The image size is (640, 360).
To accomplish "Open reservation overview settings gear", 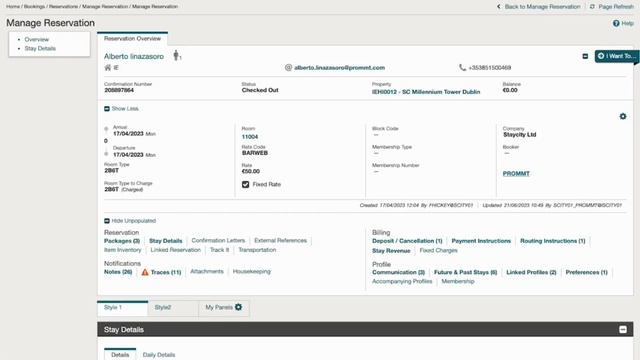I will (x=623, y=116).
